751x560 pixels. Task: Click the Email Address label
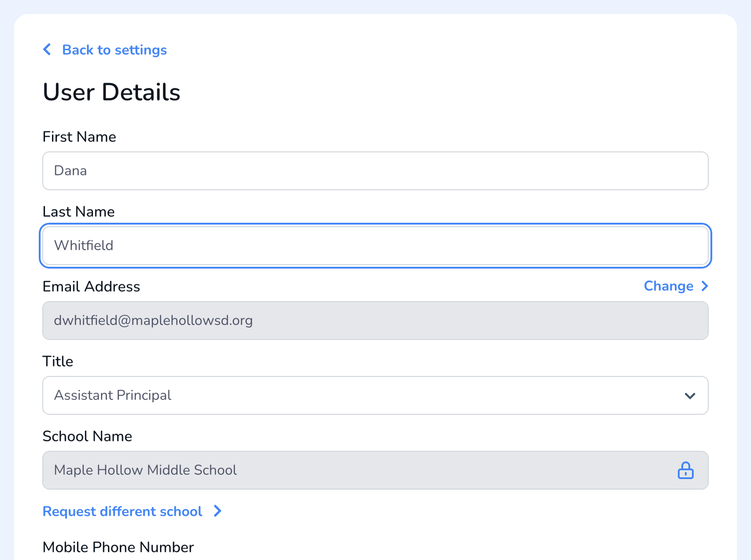coord(91,287)
